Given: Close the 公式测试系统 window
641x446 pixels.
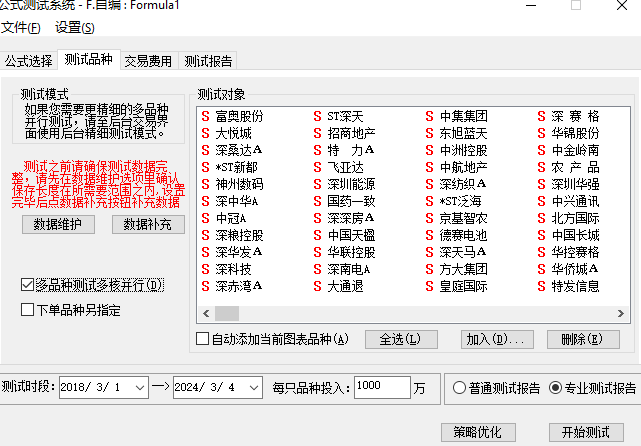Looking at the screenshot, I should pyautogui.click(x=622, y=5).
